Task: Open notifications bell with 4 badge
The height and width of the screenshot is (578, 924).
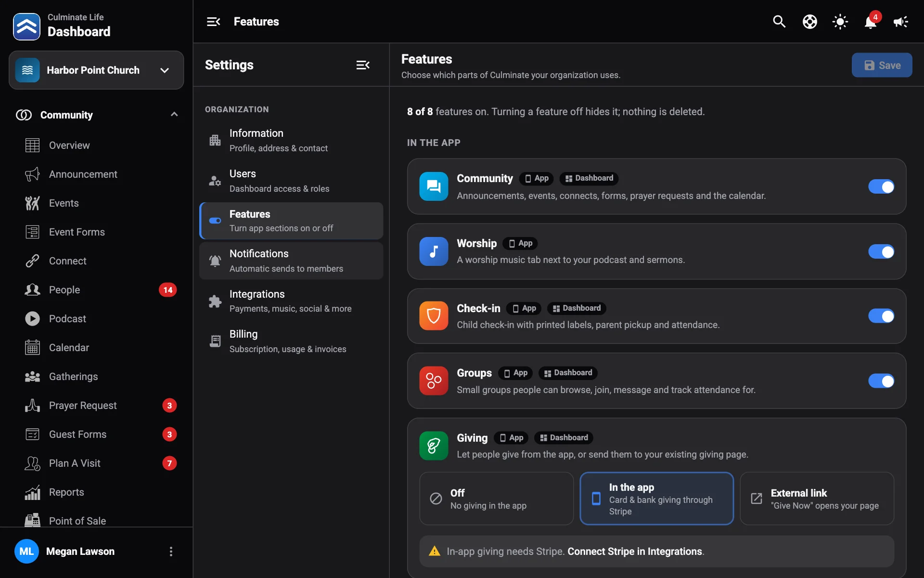Action: pos(871,22)
